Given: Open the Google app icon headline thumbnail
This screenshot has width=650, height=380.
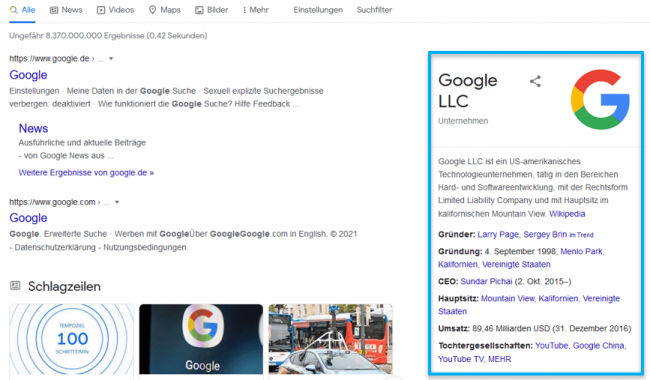Looking at the screenshot, I should coord(201,339).
